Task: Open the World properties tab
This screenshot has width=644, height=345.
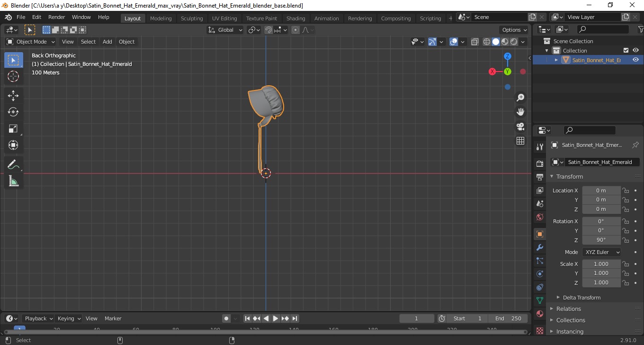Action: (x=539, y=217)
